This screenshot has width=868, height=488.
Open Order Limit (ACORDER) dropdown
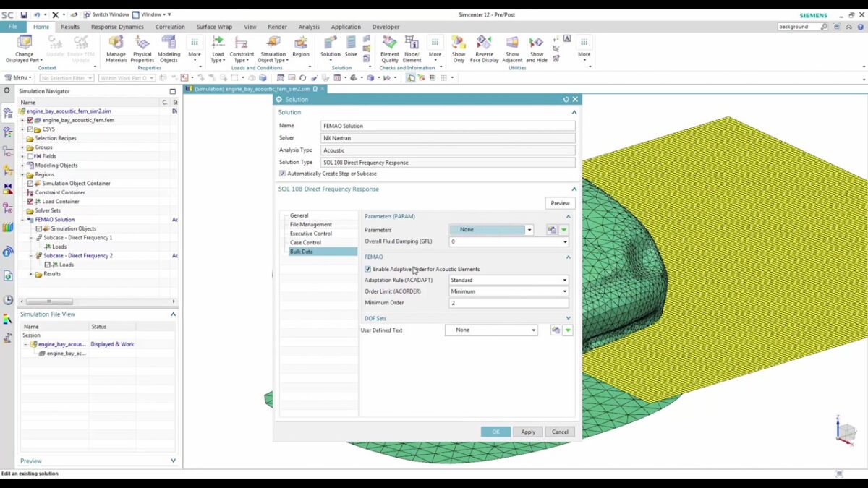click(564, 291)
